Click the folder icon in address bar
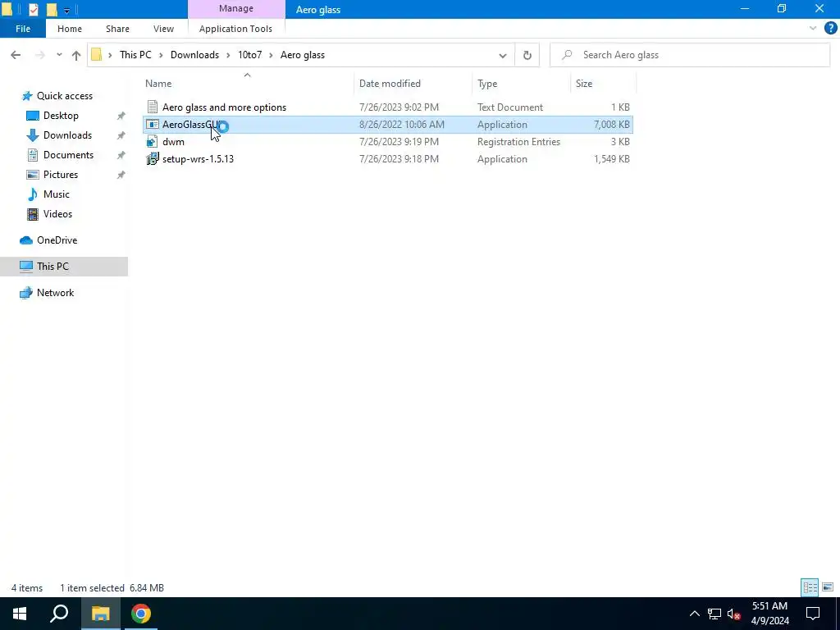Viewport: 840px width, 630px height. click(x=97, y=55)
